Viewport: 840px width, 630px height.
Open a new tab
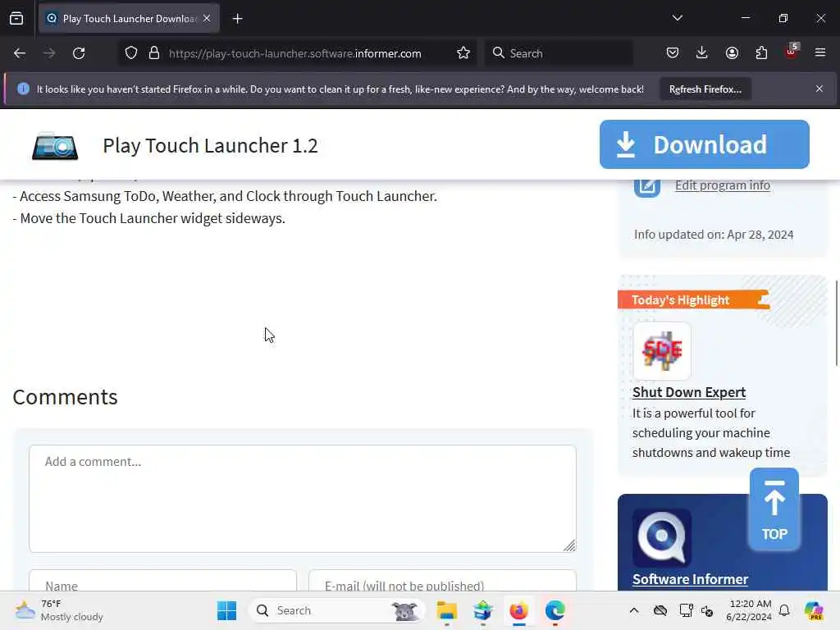coord(237,19)
